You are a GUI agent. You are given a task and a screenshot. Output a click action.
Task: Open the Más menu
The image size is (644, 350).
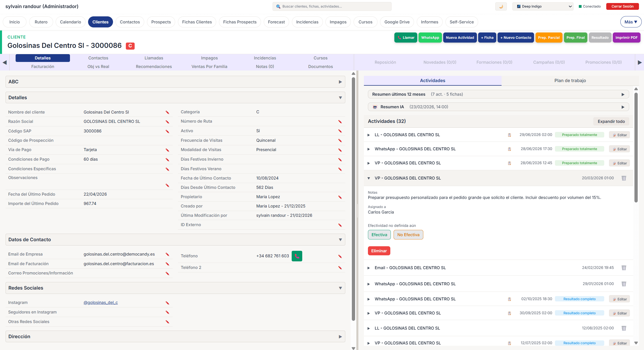[x=631, y=22]
